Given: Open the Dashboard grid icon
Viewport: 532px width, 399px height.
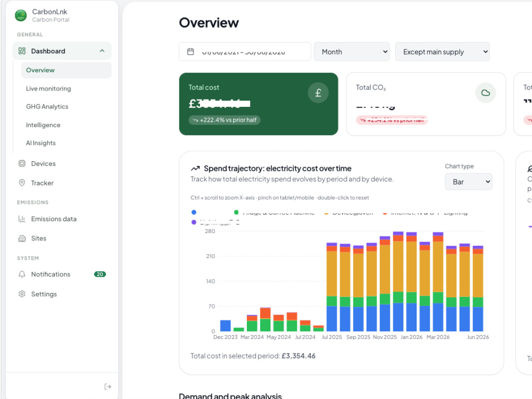Looking at the screenshot, I should point(22,51).
